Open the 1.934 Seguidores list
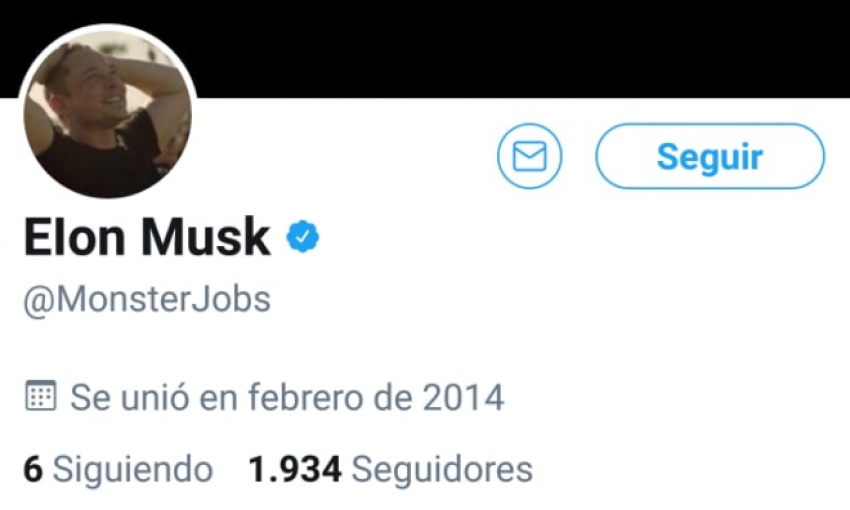 390,469
